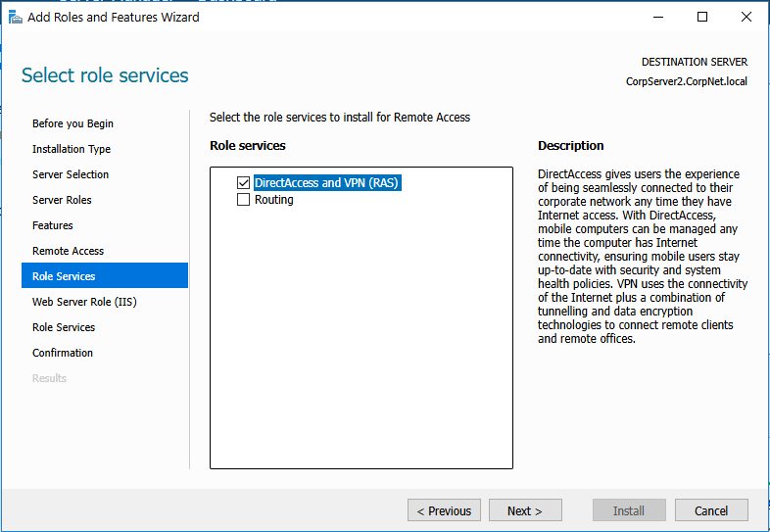The image size is (770, 532).
Task: Select the Routing list item label
Action: click(273, 200)
